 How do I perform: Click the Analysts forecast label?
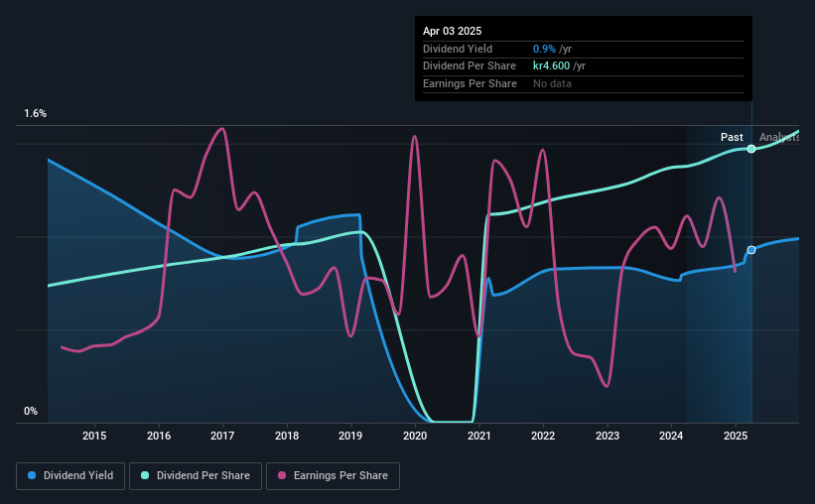779,137
